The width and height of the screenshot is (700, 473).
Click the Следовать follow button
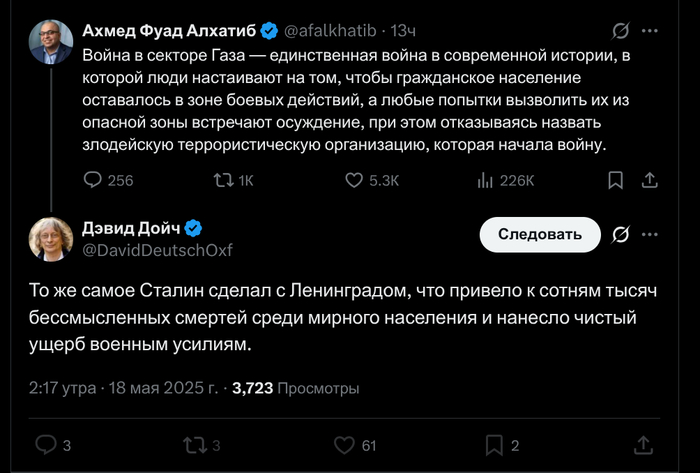[x=539, y=234]
